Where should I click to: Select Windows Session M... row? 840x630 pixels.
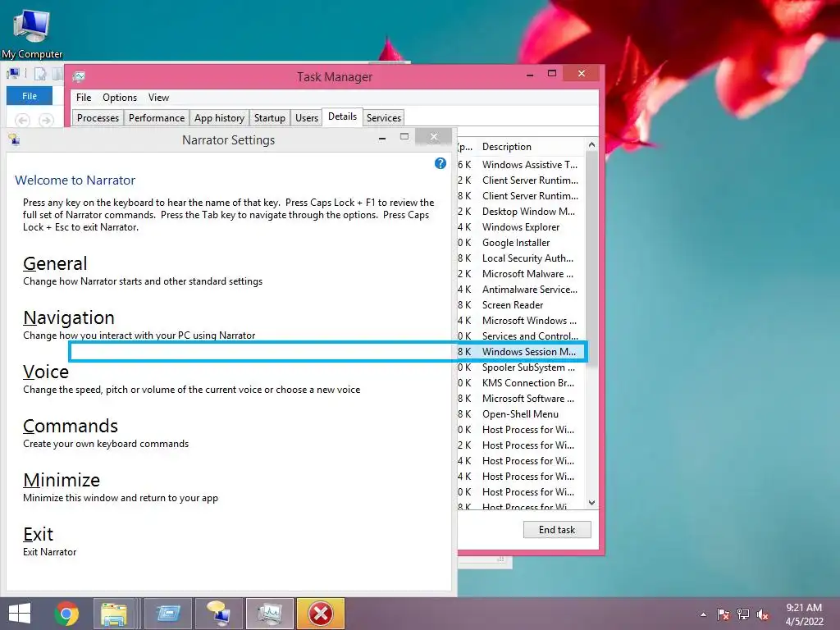pyautogui.click(x=521, y=351)
